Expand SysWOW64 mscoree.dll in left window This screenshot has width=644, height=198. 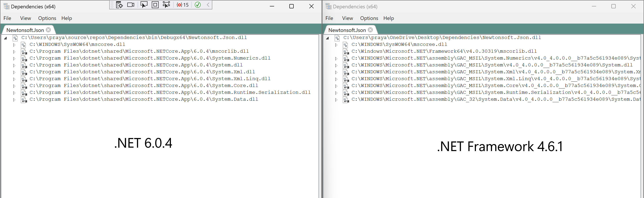point(14,45)
